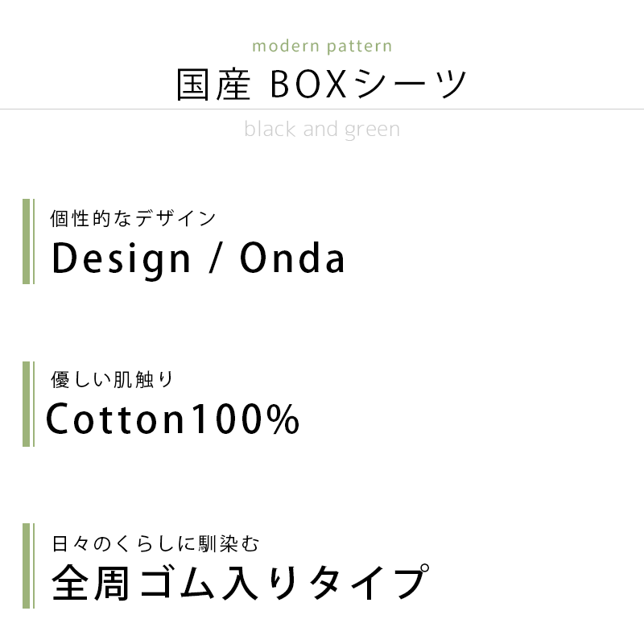Screen dimensions: 644x644
Task: Click the green bar beside Cotton100%
Action: tap(27, 403)
